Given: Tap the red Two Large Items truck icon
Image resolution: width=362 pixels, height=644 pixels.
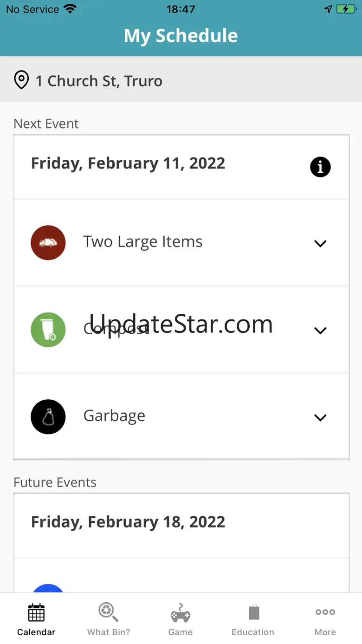Looking at the screenshot, I should [x=48, y=243].
